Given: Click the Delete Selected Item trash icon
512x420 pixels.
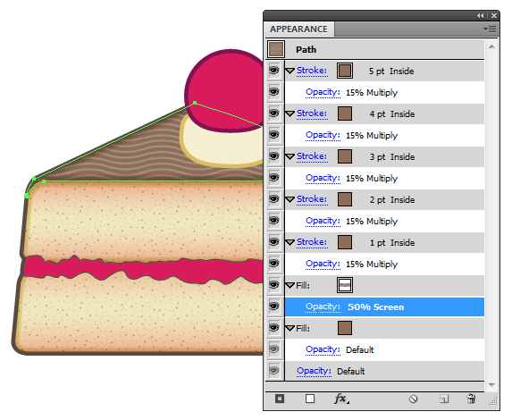Looking at the screenshot, I should (471, 399).
